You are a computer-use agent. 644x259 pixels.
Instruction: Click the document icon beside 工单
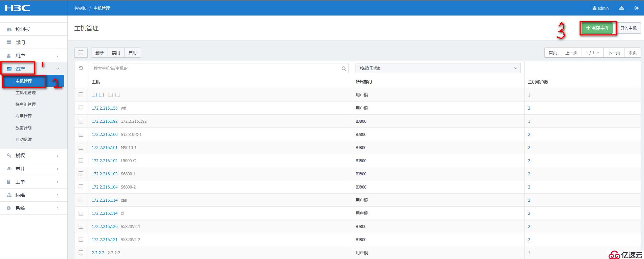[9, 182]
